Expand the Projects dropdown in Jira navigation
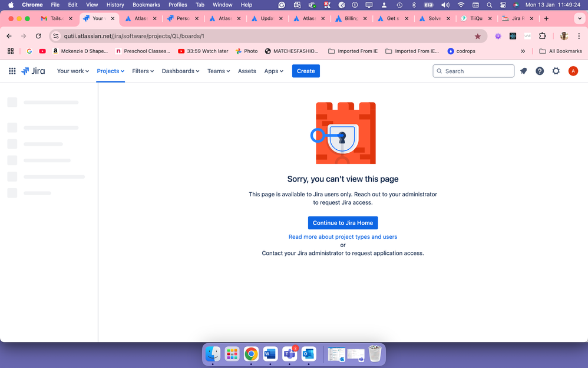588x368 pixels. tap(110, 71)
